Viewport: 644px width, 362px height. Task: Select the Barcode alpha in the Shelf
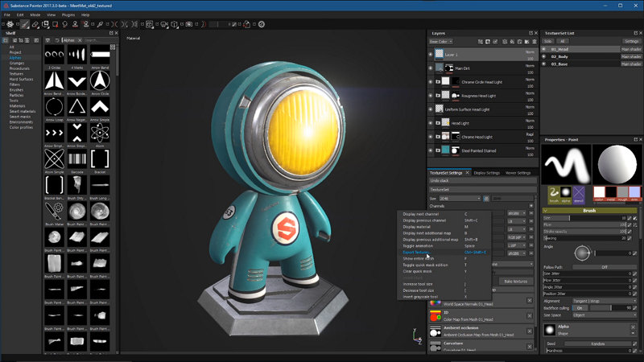coord(76,159)
